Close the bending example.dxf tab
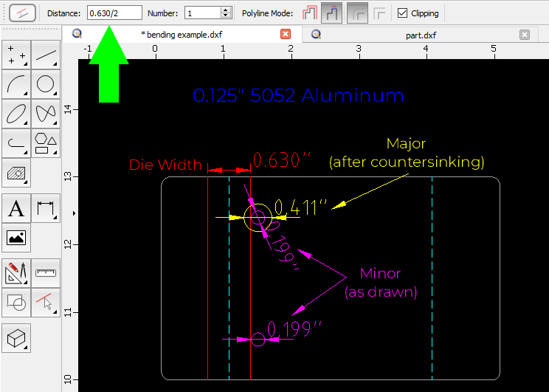The height and width of the screenshot is (392, 549). point(286,35)
